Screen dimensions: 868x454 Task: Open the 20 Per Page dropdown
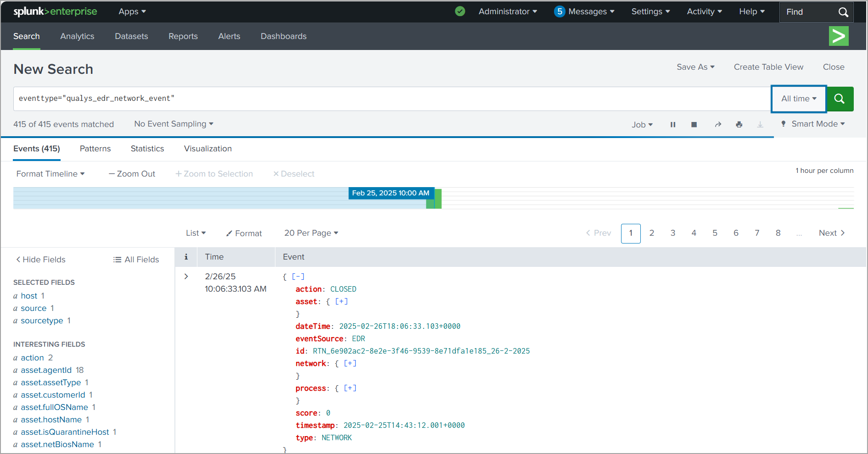(311, 233)
